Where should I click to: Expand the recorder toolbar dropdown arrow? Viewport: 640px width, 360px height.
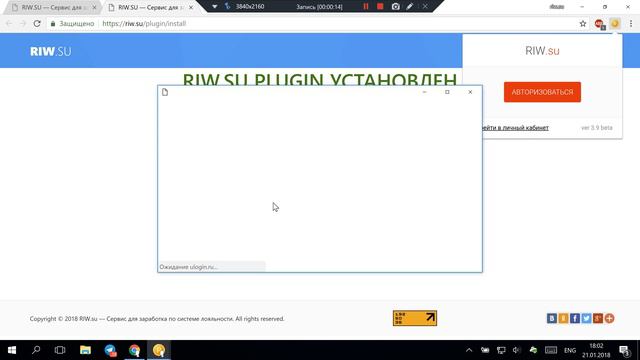pos(214,7)
